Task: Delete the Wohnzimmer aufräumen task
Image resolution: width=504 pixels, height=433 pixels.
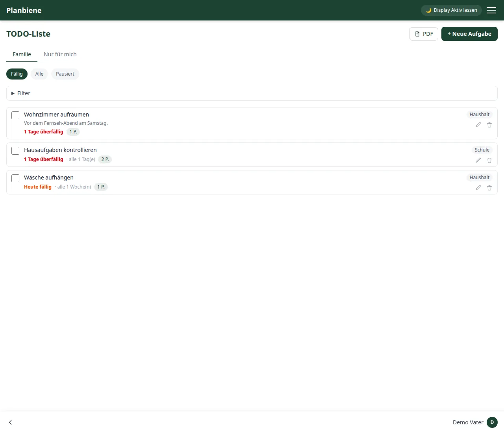Action: pyautogui.click(x=489, y=125)
